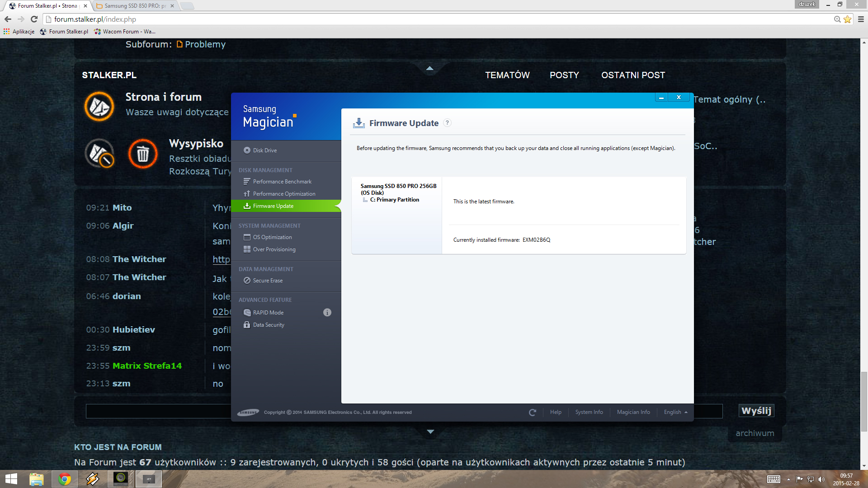Click the RAPID Mode info icon

(x=327, y=313)
